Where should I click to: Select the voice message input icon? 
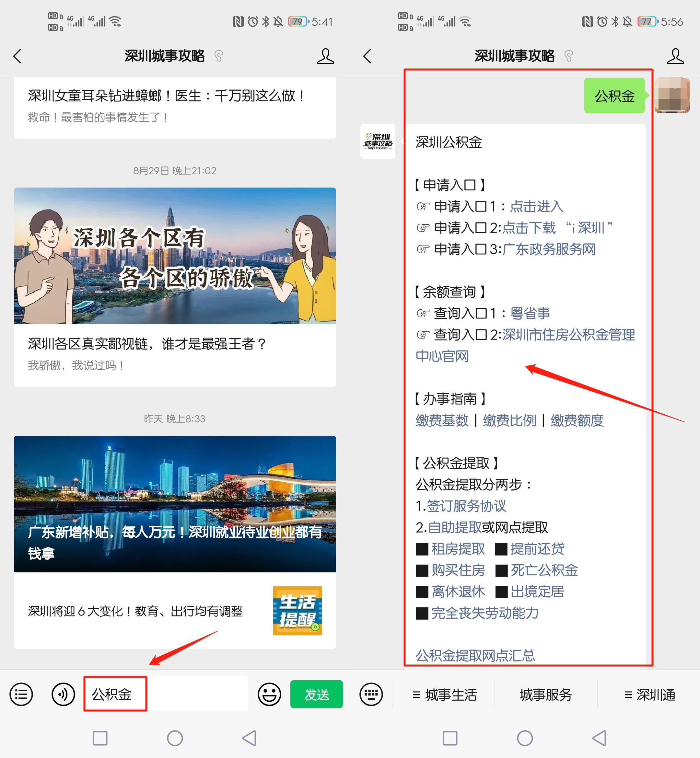(x=63, y=695)
